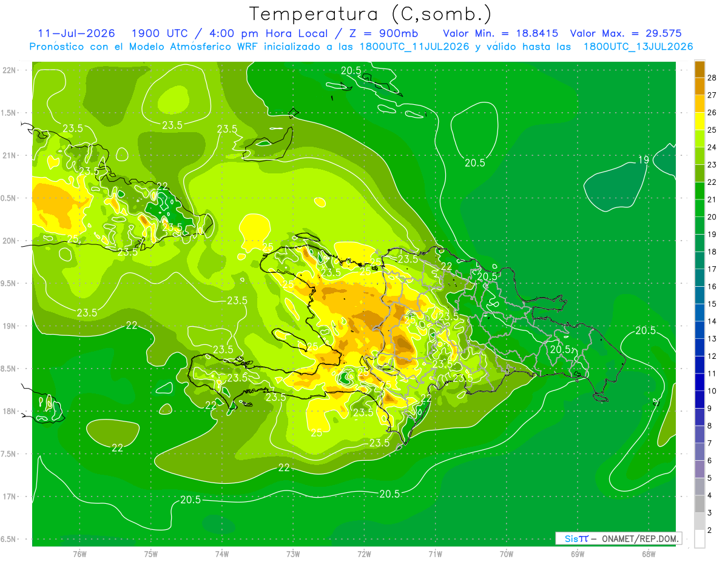Click the blue colorbar swatch between 13 and 14
The height and width of the screenshot is (562, 728).
click(699, 330)
